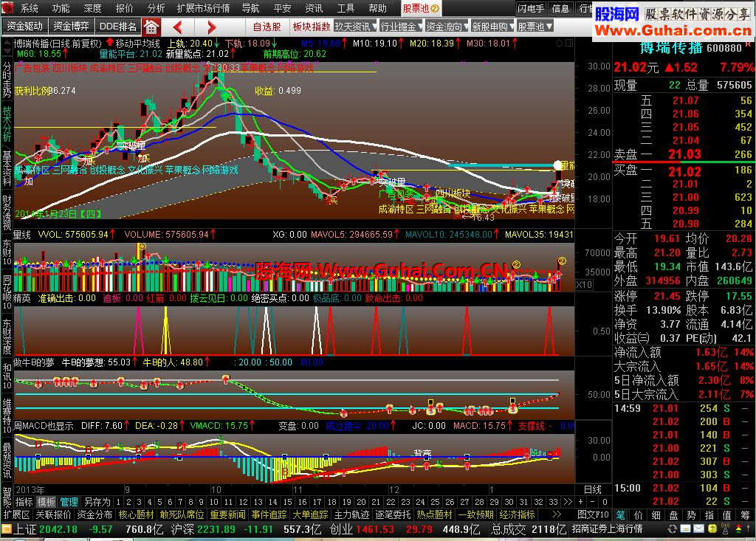Open the 扩展市场行情 menu
756x541 pixels.
tap(203, 8)
